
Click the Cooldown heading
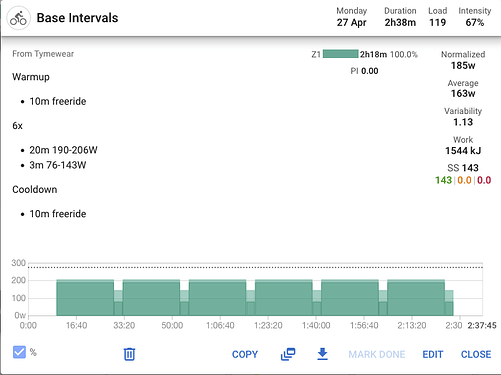point(35,189)
